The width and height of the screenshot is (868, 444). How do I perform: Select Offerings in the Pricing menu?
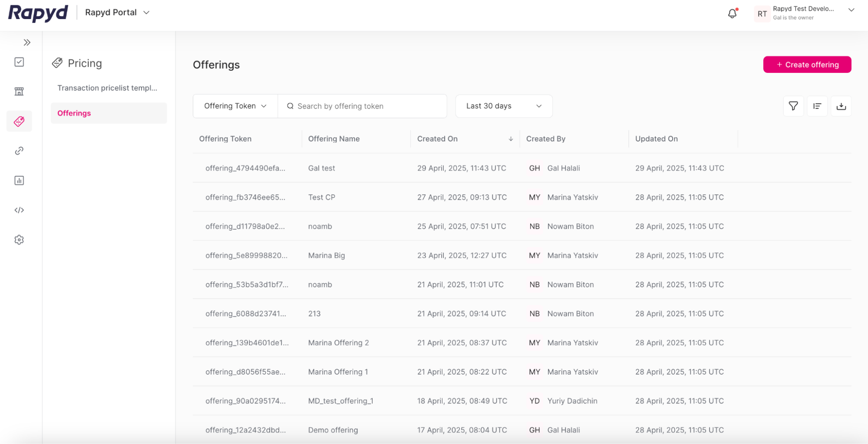pos(74,113)
